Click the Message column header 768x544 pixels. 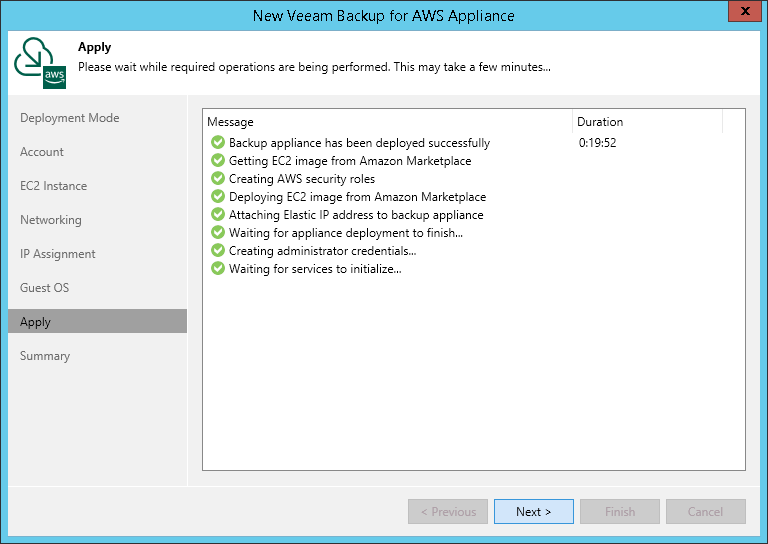387,121
